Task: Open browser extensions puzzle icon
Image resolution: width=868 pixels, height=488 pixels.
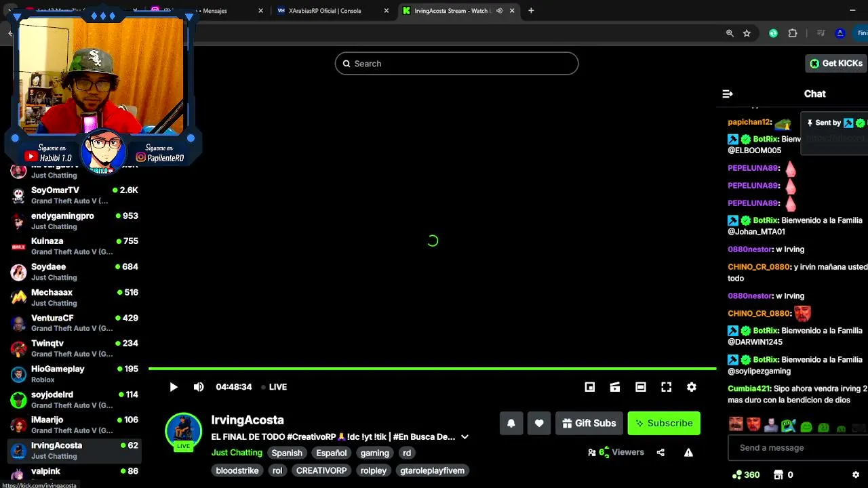Action: point(793,33)
